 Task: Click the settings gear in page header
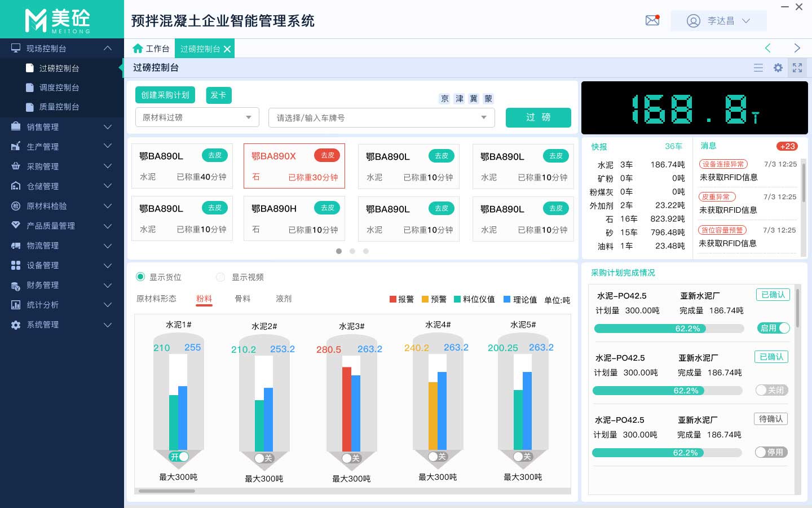point(778,68)
